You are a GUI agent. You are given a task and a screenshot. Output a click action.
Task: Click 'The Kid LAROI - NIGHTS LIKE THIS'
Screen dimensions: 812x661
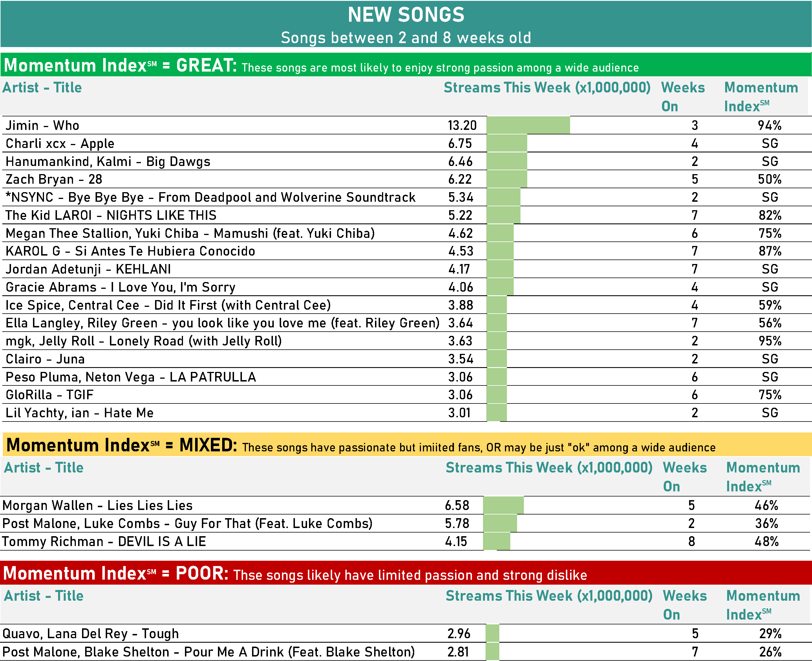coord(111,215)
